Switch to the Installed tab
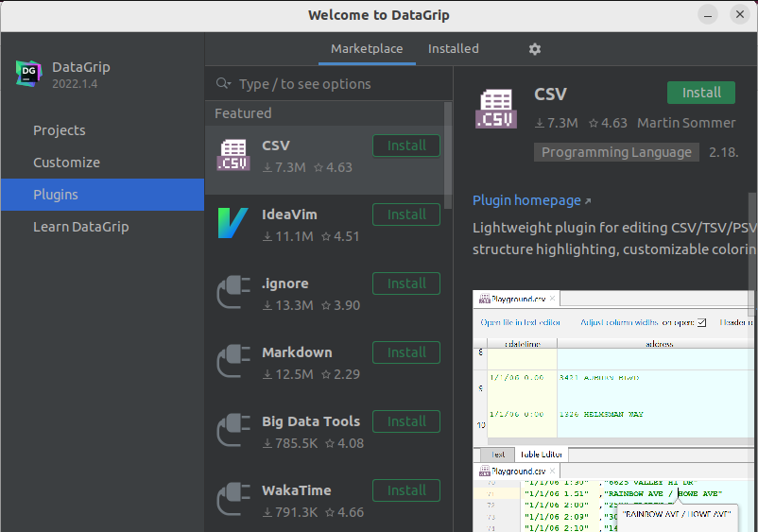 453,49
